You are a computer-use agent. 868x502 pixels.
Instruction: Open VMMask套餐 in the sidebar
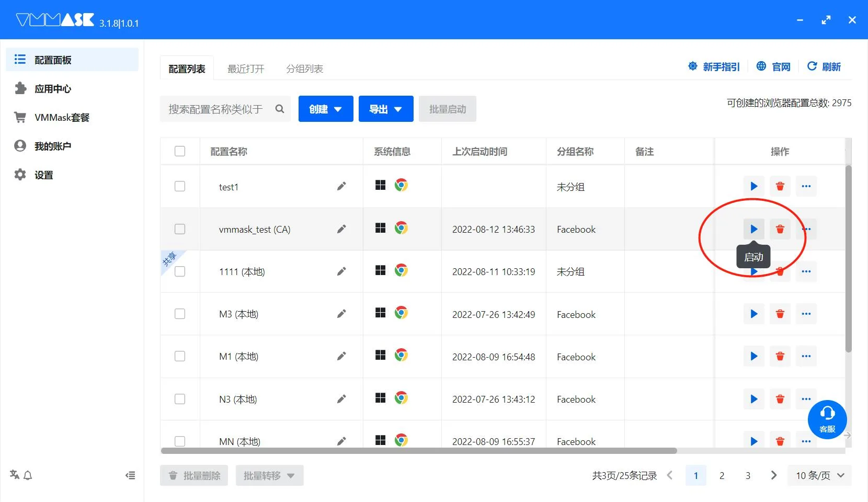(72, 117)
